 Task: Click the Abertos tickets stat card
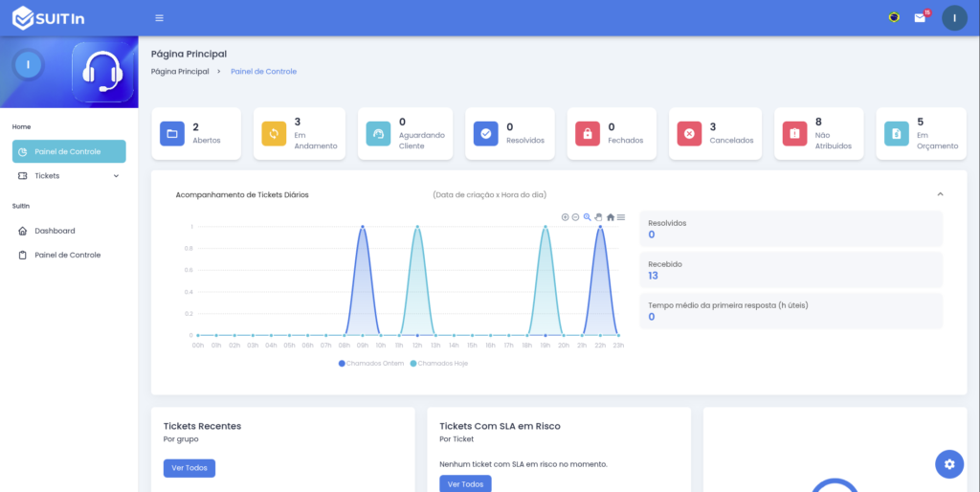click(199, 133)
